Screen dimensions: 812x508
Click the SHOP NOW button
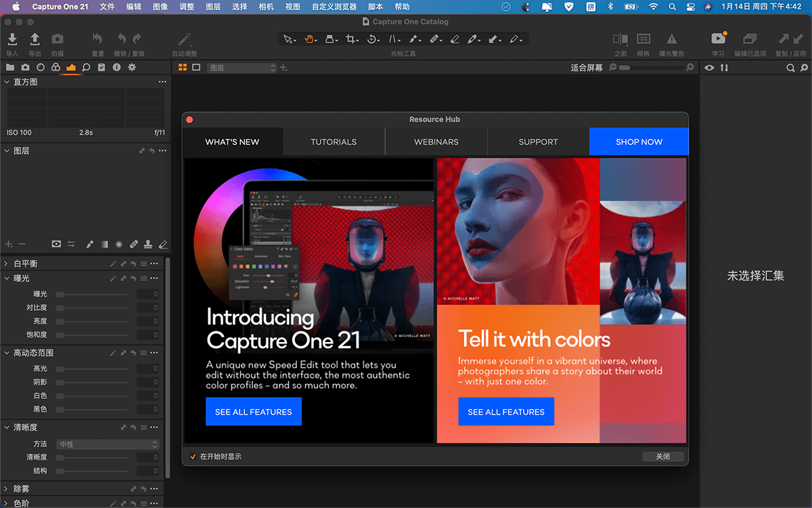(x=639, y=142)
